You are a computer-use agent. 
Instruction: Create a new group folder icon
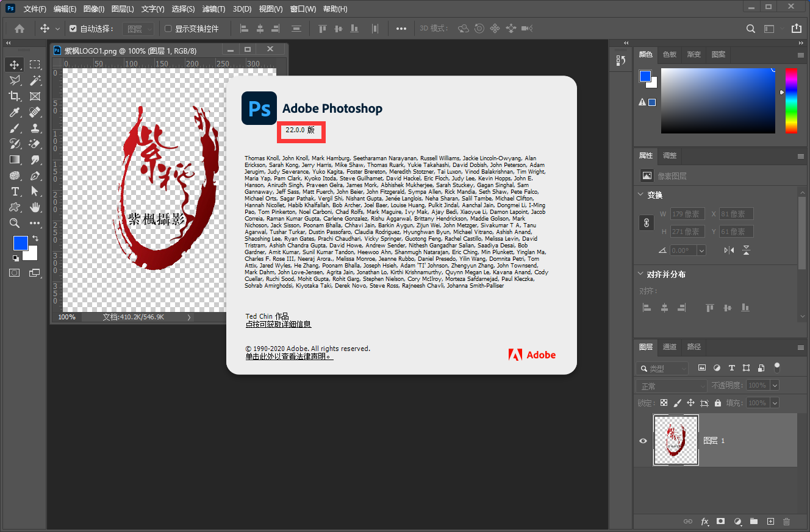click(754, 522)
